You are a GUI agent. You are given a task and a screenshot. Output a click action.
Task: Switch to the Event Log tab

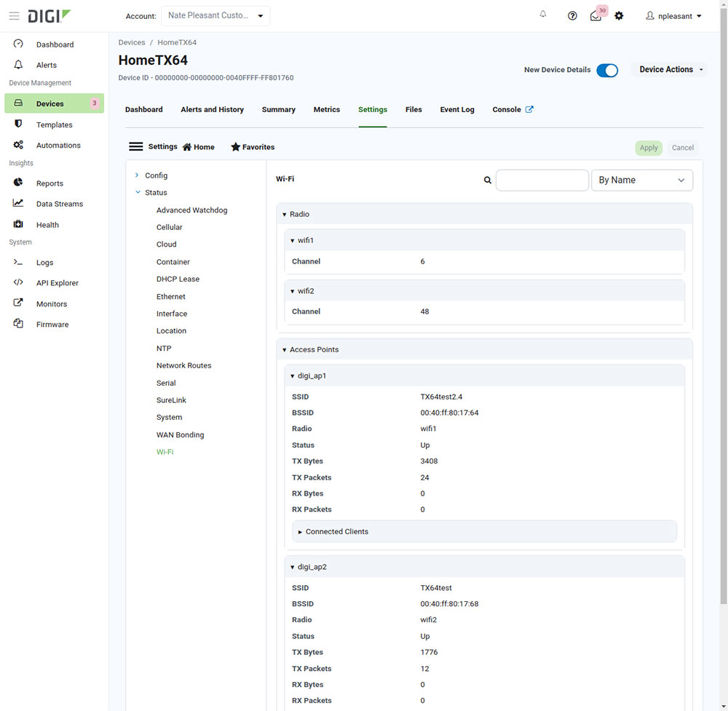coord(456,109)
